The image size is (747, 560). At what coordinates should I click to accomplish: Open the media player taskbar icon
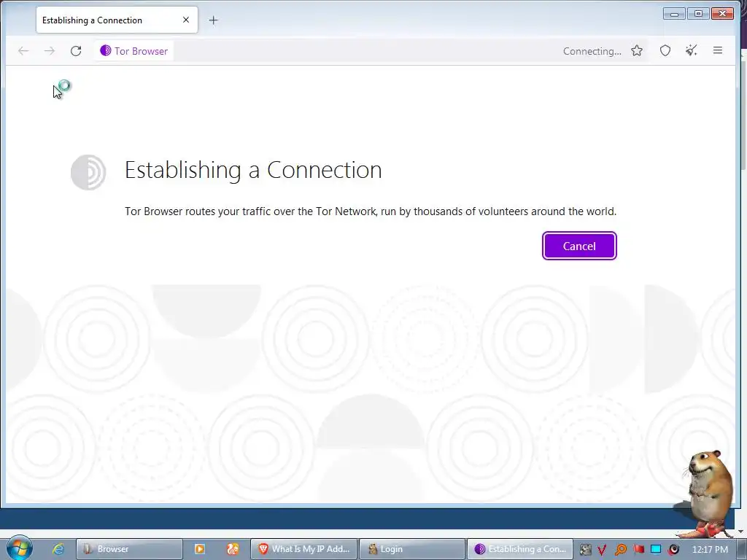(200, 549)
